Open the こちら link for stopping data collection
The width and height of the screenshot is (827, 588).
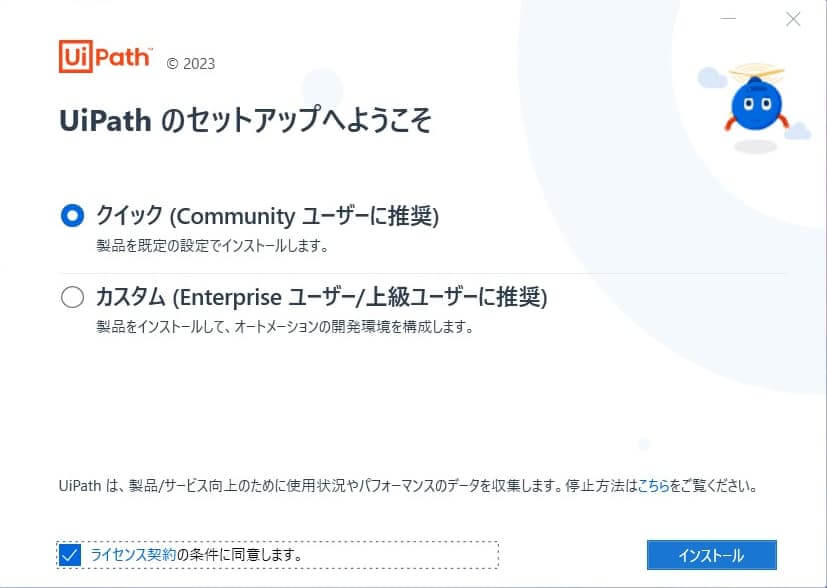coord(653,485)
